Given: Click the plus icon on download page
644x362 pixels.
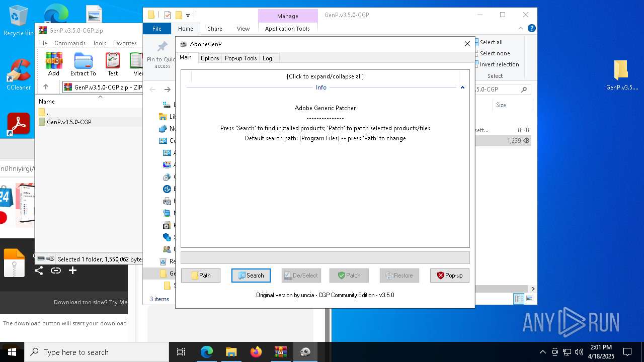Looking at the screenshot, I should (72, 270).
